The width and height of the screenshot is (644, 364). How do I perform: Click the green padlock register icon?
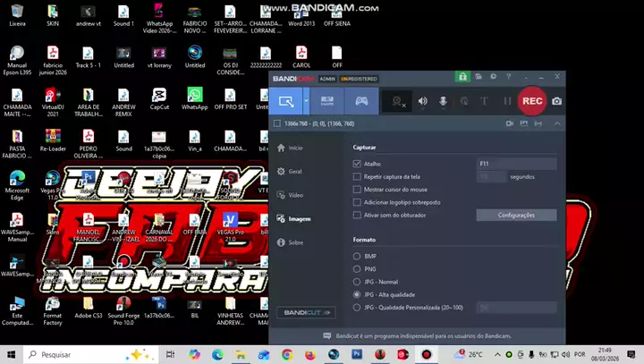coord(462,78)
